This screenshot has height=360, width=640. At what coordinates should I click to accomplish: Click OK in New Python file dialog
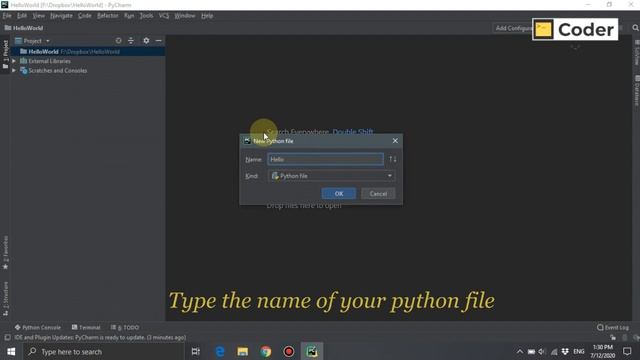click(x=338, y=193)
